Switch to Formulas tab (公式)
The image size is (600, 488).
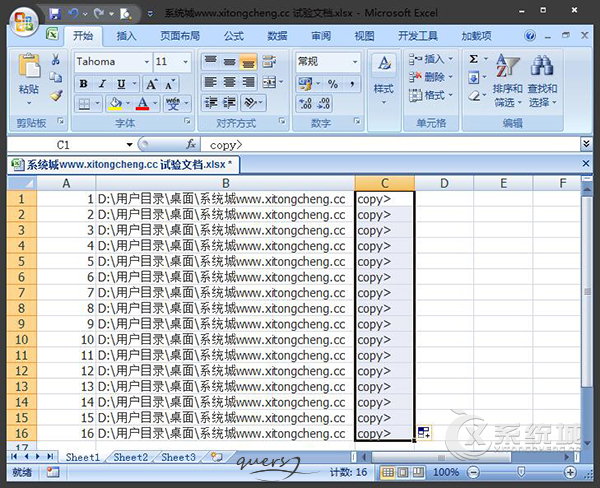tap(234, 36)
